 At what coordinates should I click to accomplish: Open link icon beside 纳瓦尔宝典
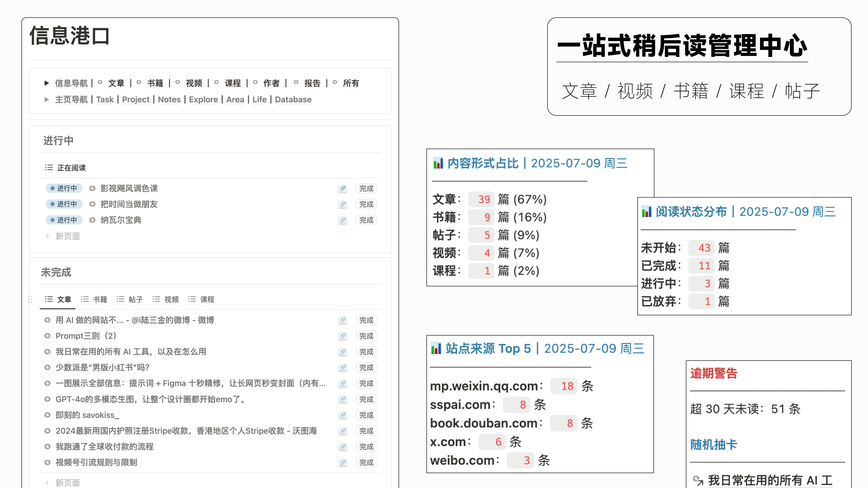343,220
